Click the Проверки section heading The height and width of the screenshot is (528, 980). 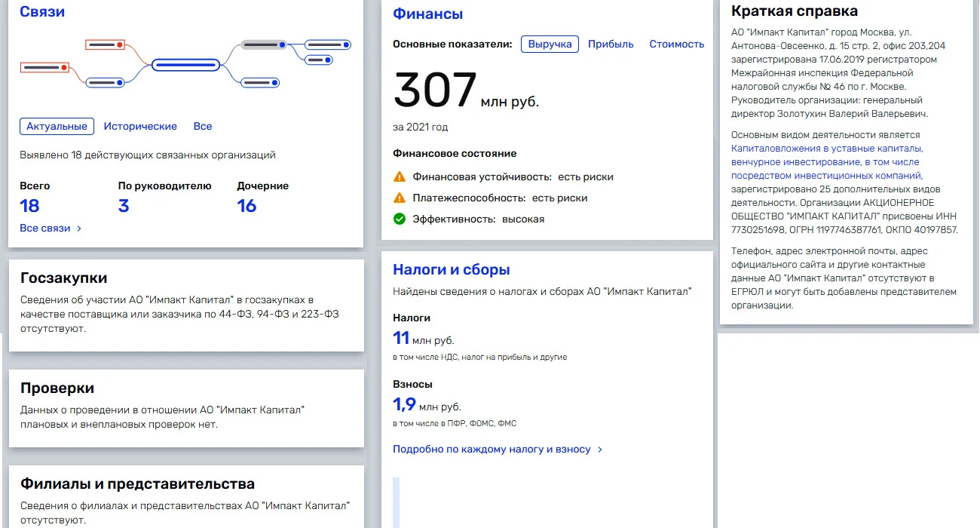pyautogui.click(x=57, y=388)
